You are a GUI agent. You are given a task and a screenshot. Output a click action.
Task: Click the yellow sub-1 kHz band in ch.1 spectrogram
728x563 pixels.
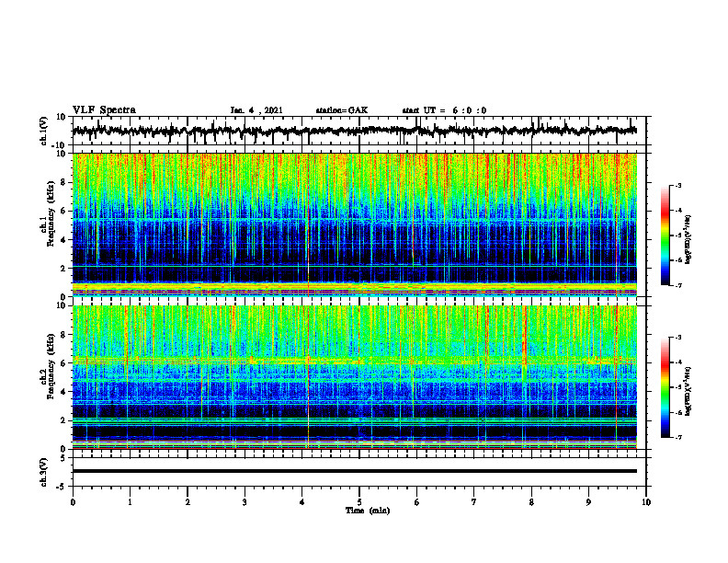[355, 287]
